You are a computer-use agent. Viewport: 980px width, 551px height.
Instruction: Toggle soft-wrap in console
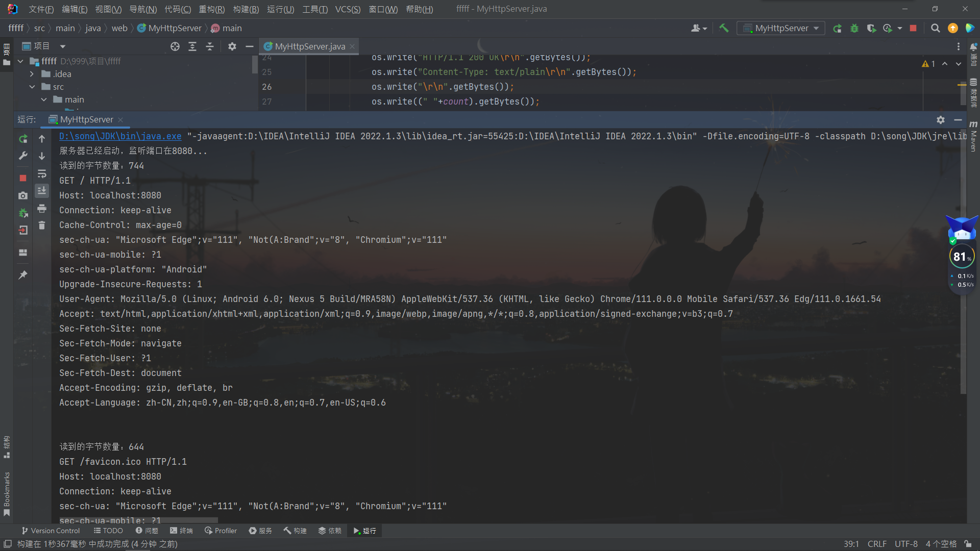(42, 174)
